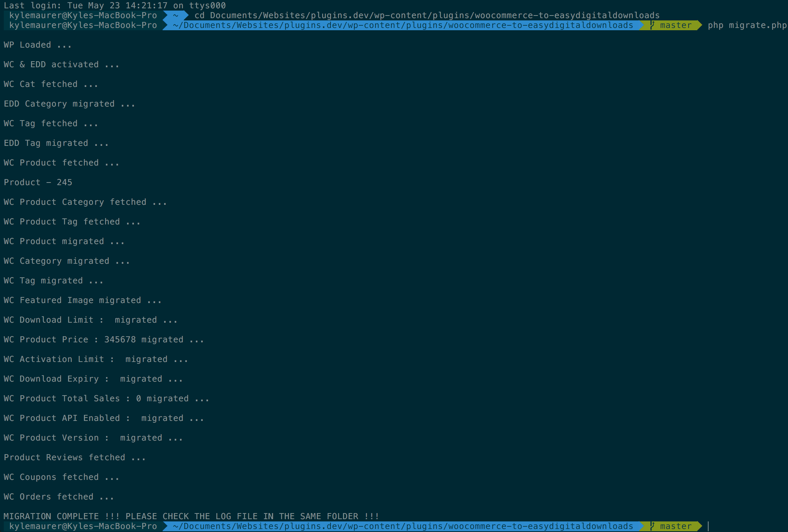Viewport: 788px width, 532px height.
Task: Click the 'WC Product Total Sales : 0' line
Action: (x=107, y=398)
